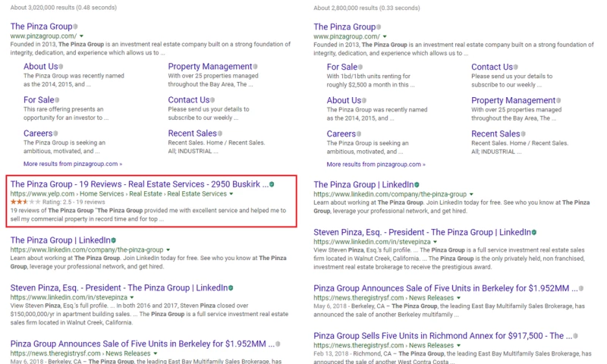The width and height of the screenshot is (607, 364).
Task: Open dropdown arrow after right column's www.pinzagroup.com URL
Action: click(385, 36)
